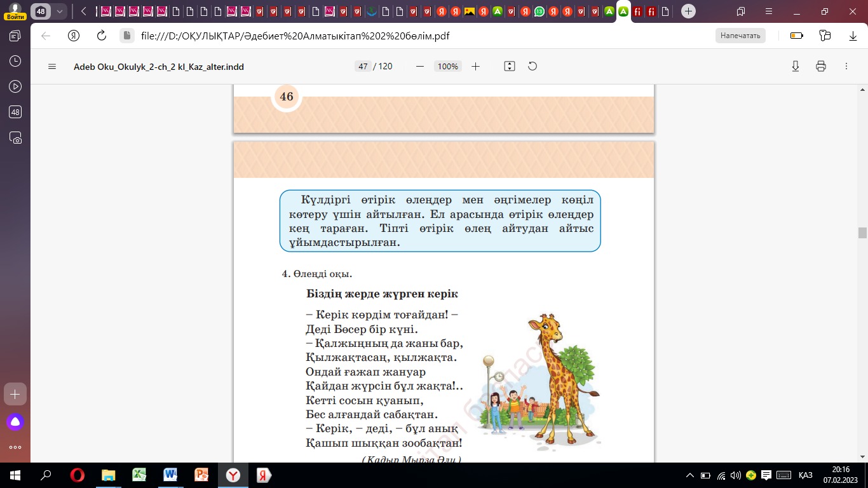Open Word from the taskbar
Image resolution: width=868 pixels, height=488 pixels.
(x=170, y=475)
